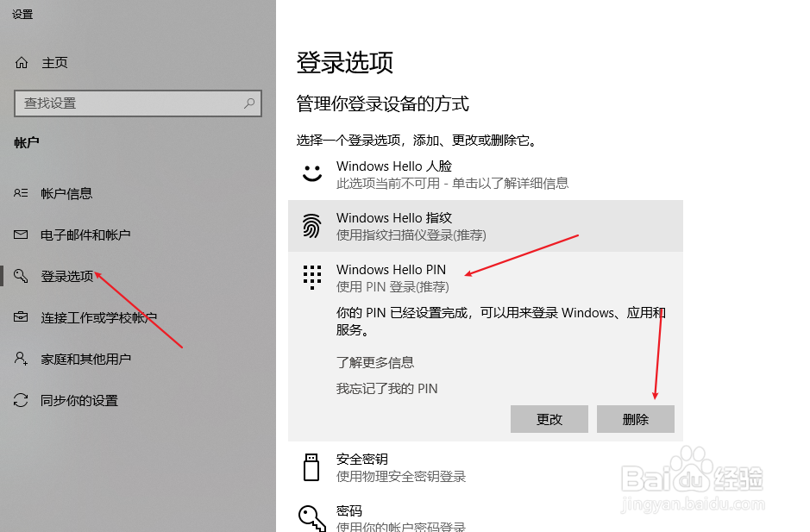Image resolution: width=810 pixels, height=532 pixels.
Task: Open 家庭和其他用户 page
Action: 85,359
